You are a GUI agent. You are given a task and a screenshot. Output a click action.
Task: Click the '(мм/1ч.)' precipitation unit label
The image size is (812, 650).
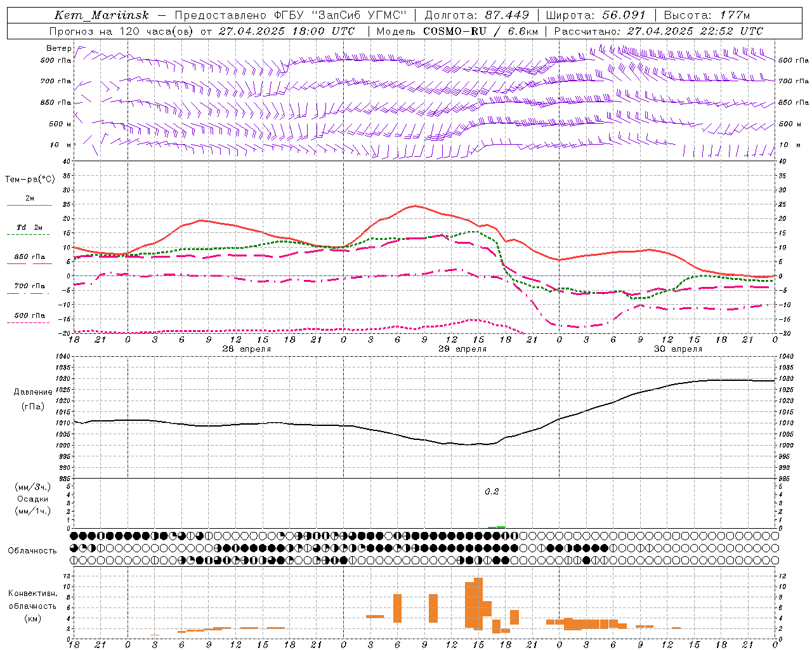click(33, 511)
